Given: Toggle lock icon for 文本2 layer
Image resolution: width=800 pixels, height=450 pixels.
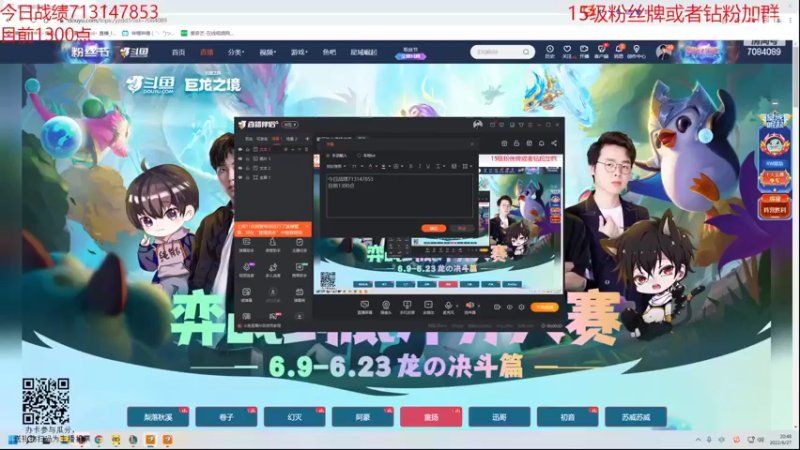Looking at the screenshot, I should [247, 168].
